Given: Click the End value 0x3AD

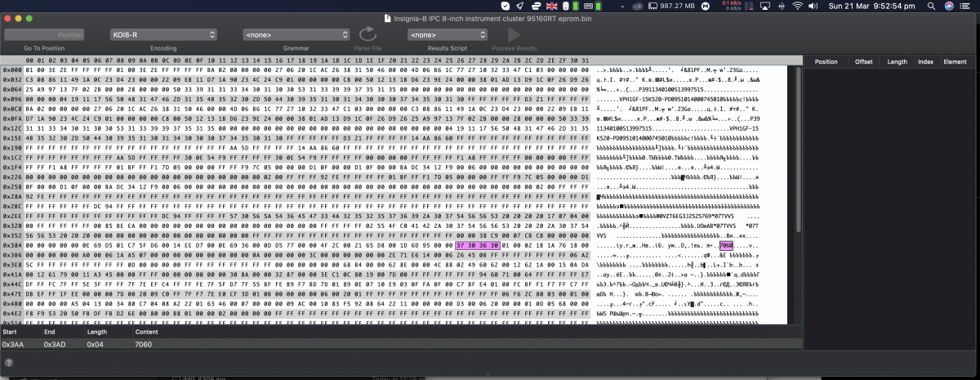Looking at the screenshot, I should coord(56,344).
